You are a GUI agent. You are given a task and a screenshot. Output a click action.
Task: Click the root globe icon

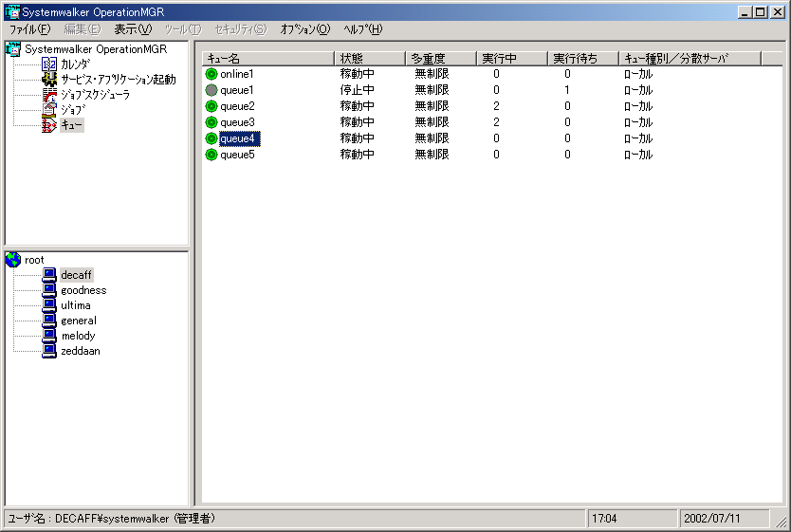point(13,260)
